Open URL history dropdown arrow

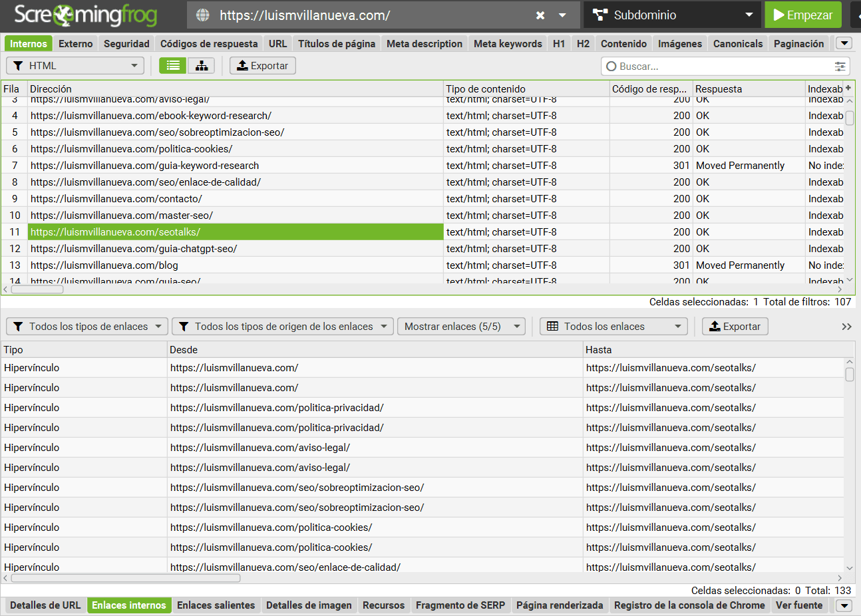[x=562, y=15]
